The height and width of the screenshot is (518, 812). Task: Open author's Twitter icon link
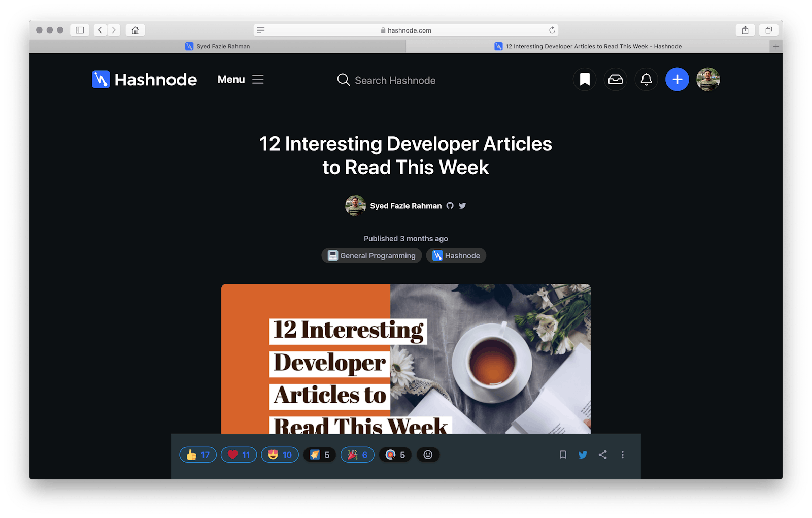pos(462,206)
